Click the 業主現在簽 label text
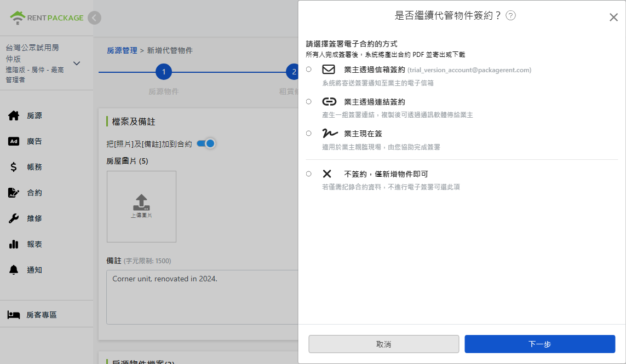This screenshot has height=364, width=626. 363,134
